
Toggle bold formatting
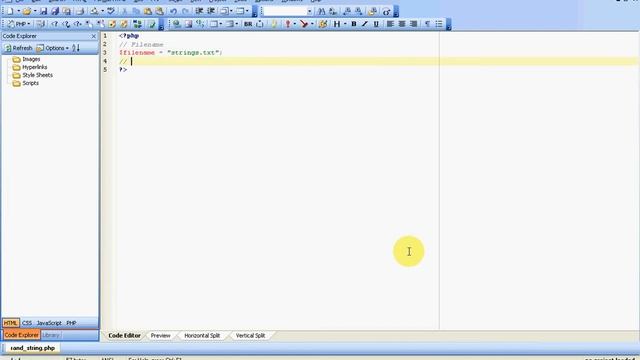tap(353, 24)
